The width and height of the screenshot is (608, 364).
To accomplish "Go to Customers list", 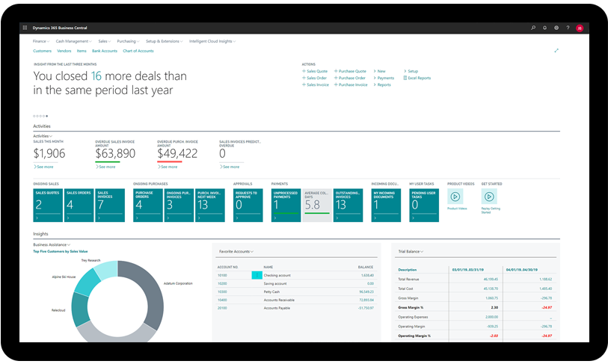I will coord(43,51).
